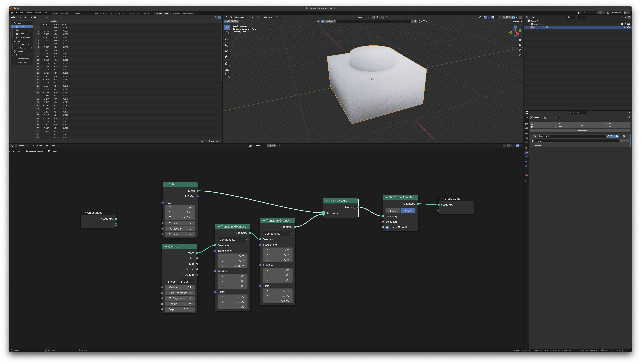Image resolution: width=641 pixels, height=364 pixels.
Task: Open the Physics properties tab icon
Action: (527, 162)
